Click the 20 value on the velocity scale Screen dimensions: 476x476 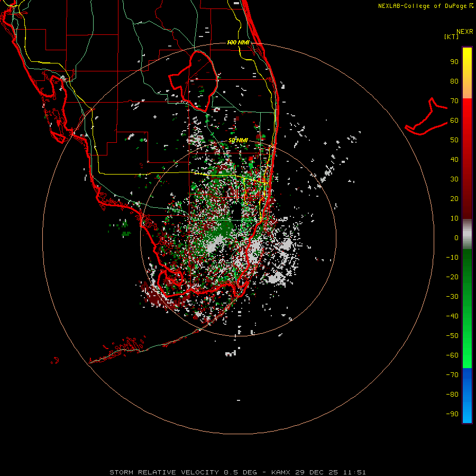pos(454,198)
